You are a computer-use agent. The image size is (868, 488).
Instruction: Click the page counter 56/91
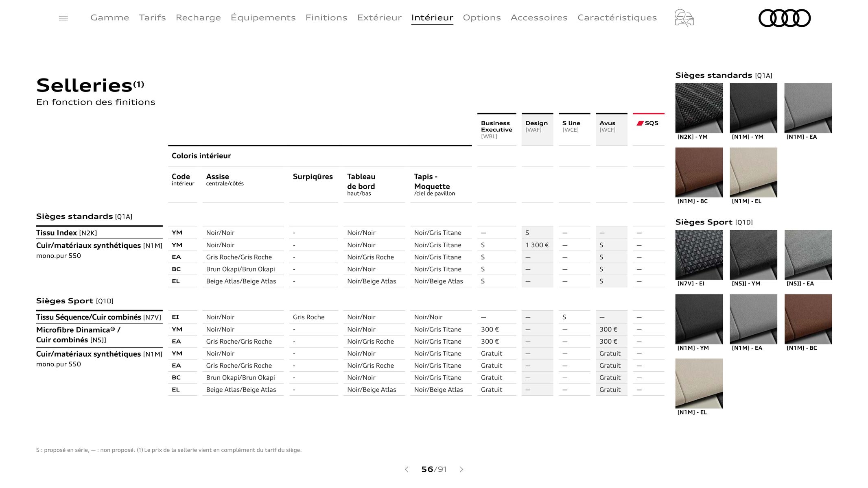tap(434, 469)
